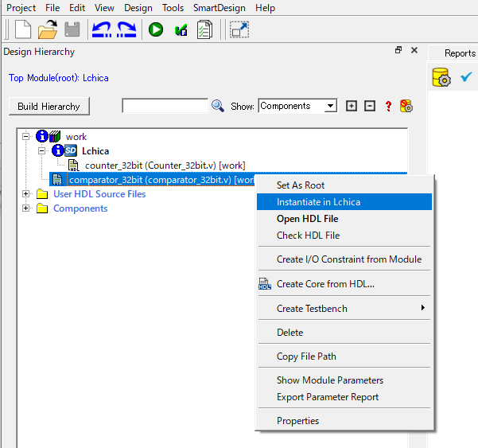Collapse the work library tree node
Viewport: 478px width, 448px height.
25,137
